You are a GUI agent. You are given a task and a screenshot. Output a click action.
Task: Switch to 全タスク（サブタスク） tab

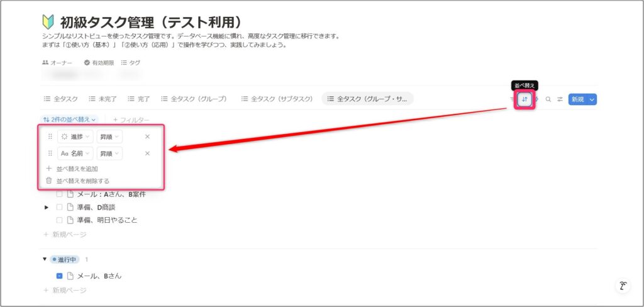(277, 99)
